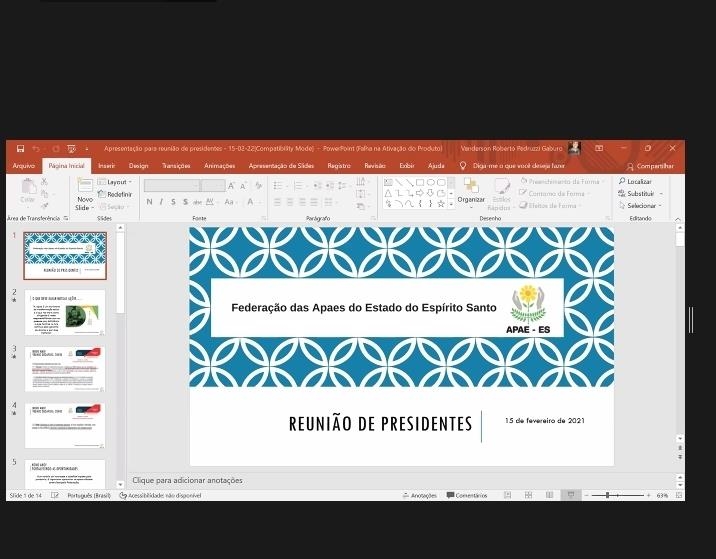Increase font size with the larger A icon
Image resolution: width=716 pixels, height=559 pixels.
231,185
